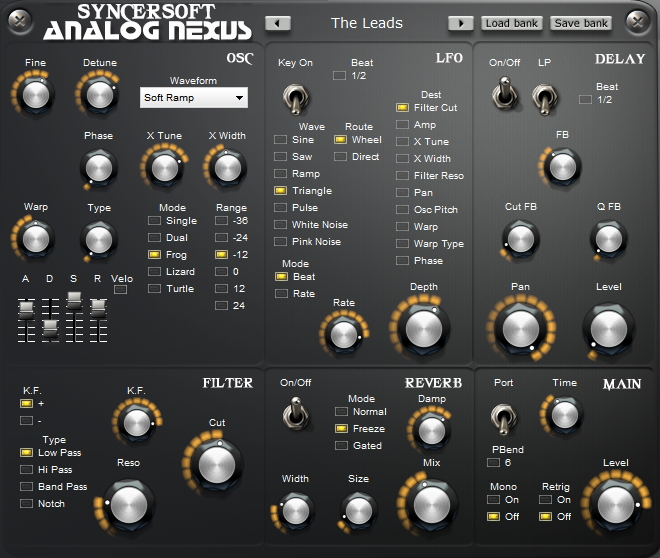Image resolution: width=660 pixels, height=558 pixels.
Task: Select the negative K.F. option
Action: (27, 420)
